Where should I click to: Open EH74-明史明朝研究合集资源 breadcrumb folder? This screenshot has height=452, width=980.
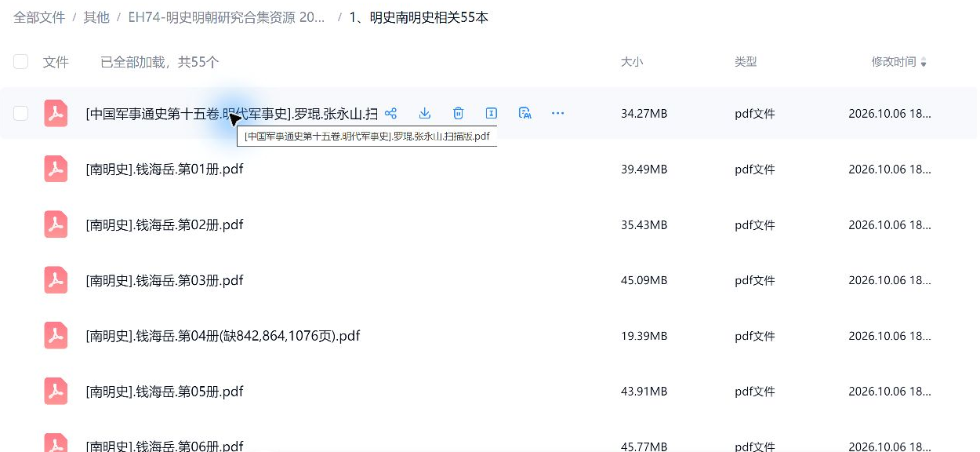point(227,17)
